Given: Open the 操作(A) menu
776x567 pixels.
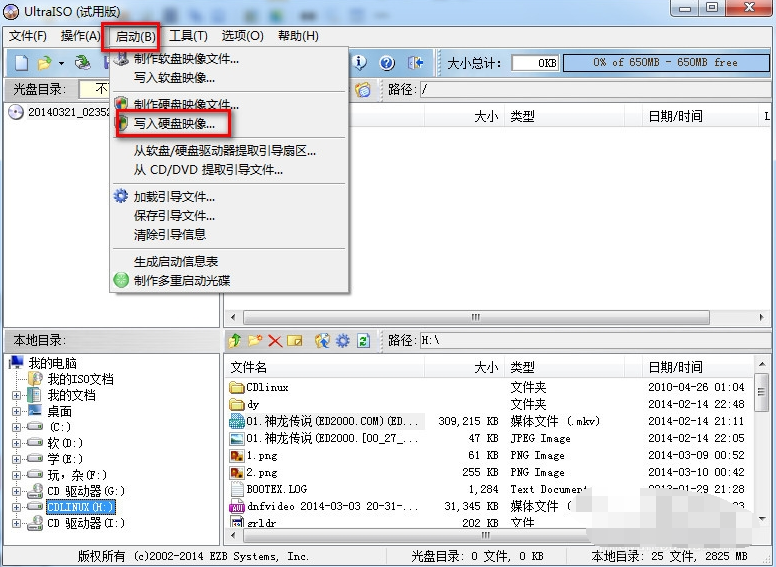Looking at the screenshot, I should tap(80, 36).
